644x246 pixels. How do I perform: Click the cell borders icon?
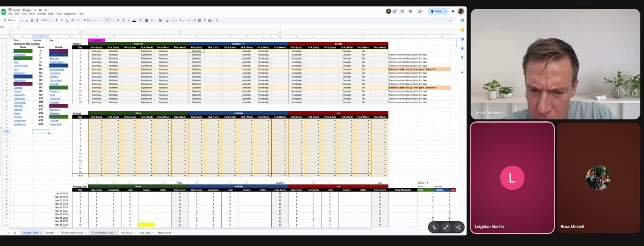point(146,20)
